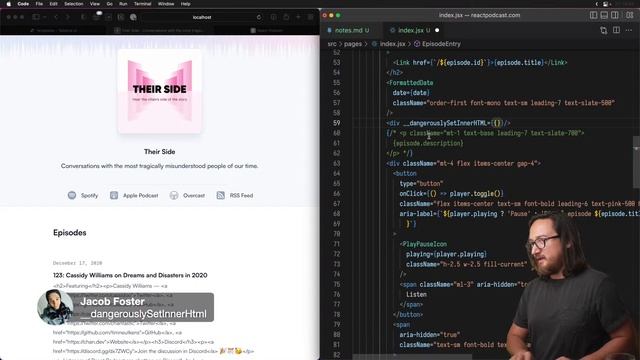This screenshot has width=640, height=360.
Task: Click the PlayPauseIcon tag on line 71
Action: pos(424,244)
